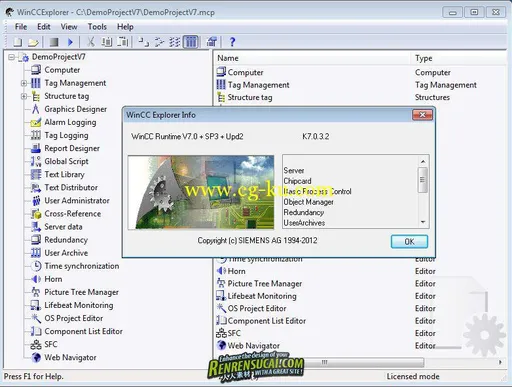Click the Paste toolbar icon
512x387 pixels.
pos(123,42)
